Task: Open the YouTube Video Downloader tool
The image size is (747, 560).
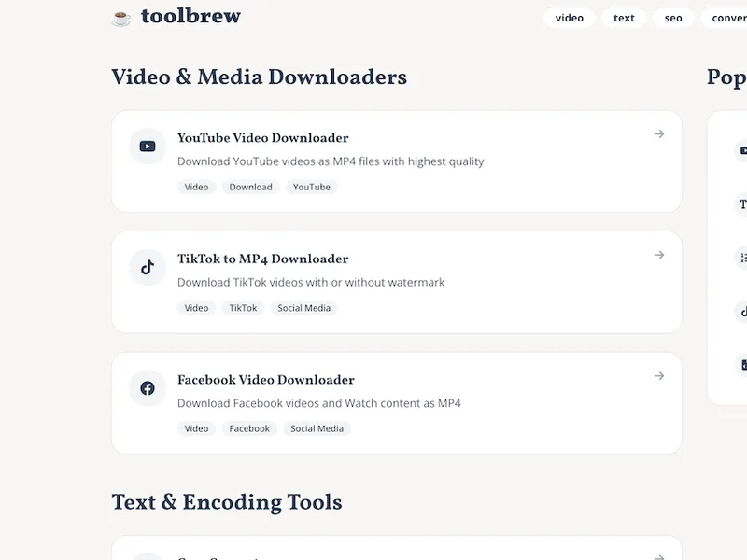Action: [263, 138]
